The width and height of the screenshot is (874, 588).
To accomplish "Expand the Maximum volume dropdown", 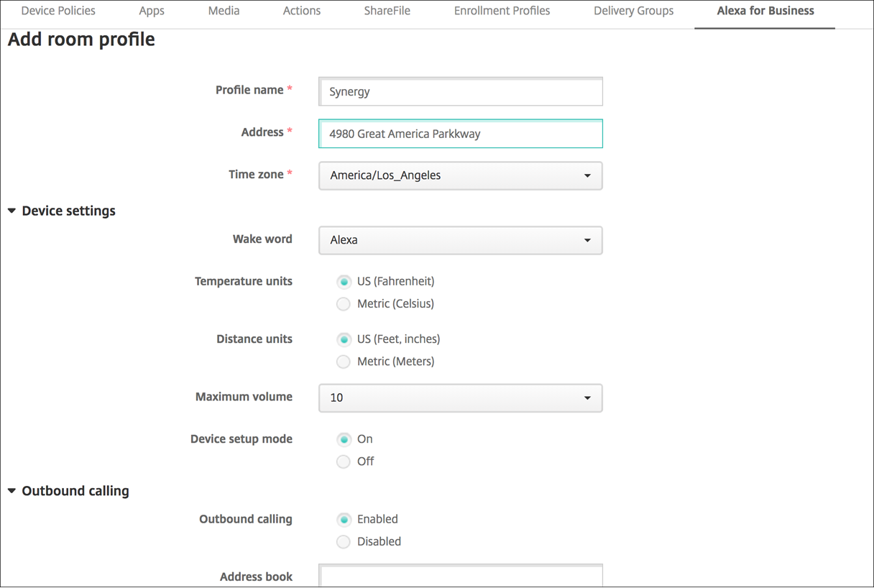I will pos(460,398).
